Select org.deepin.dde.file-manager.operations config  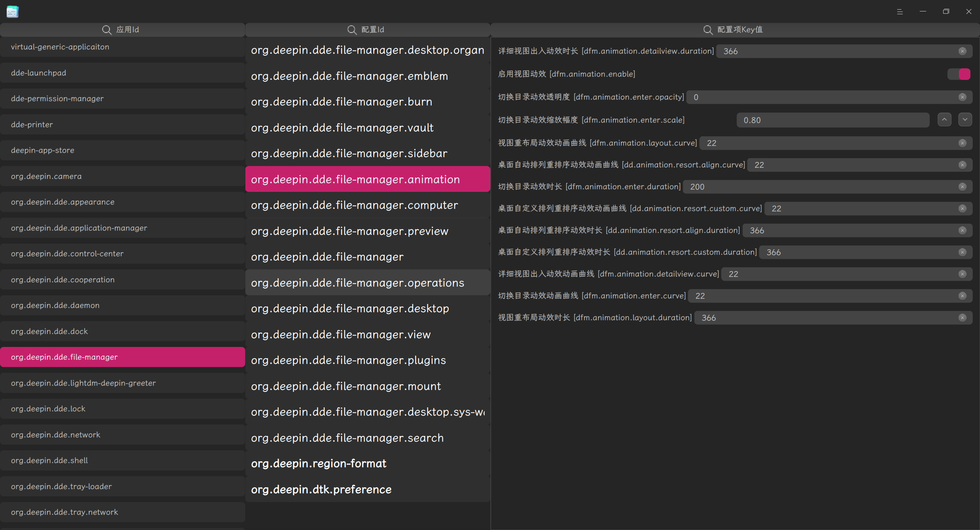367,283
